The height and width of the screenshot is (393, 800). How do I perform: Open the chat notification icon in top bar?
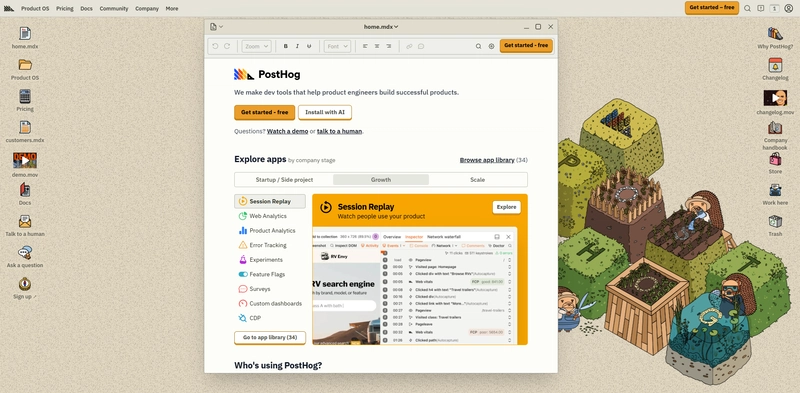(x=761, y=8)
